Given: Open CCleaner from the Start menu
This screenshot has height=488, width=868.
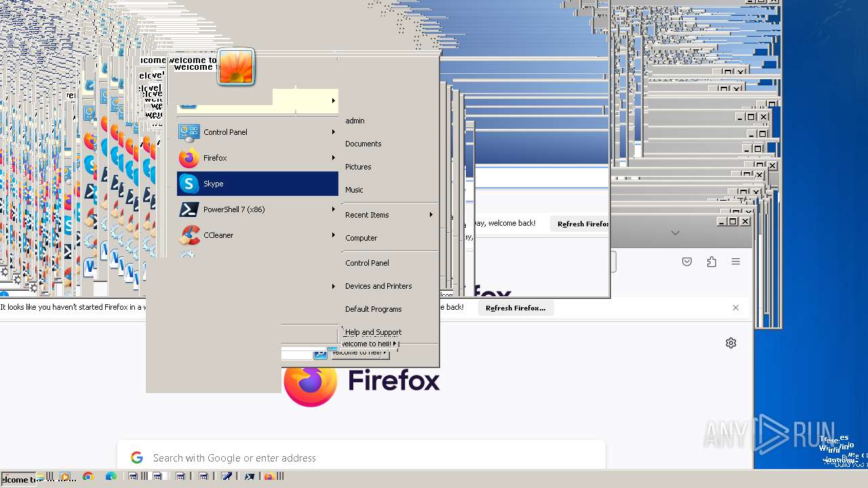Looking at the screenshot, I should click(x=258, y=235).
